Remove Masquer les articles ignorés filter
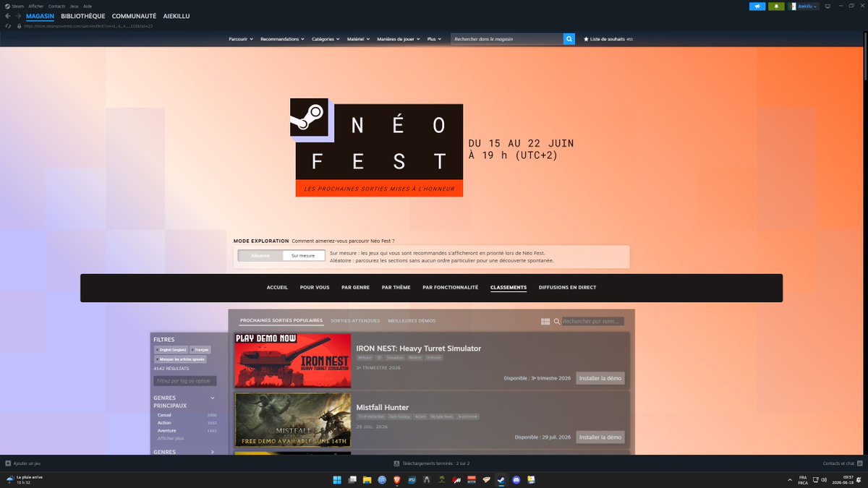 (x=180, y=359)
